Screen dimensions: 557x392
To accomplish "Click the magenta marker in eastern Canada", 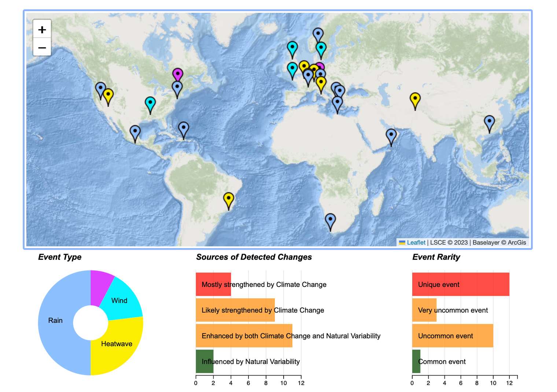I will pos(178,74).
